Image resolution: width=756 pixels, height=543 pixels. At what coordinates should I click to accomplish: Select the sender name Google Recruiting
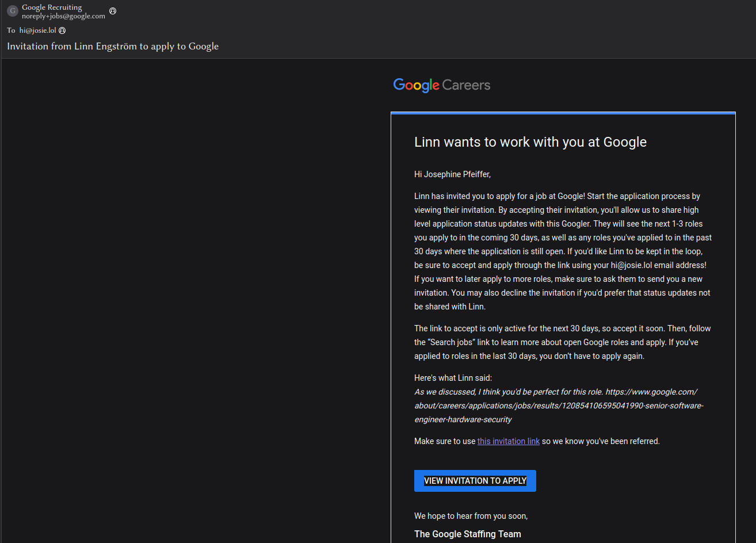pos(52,7)
